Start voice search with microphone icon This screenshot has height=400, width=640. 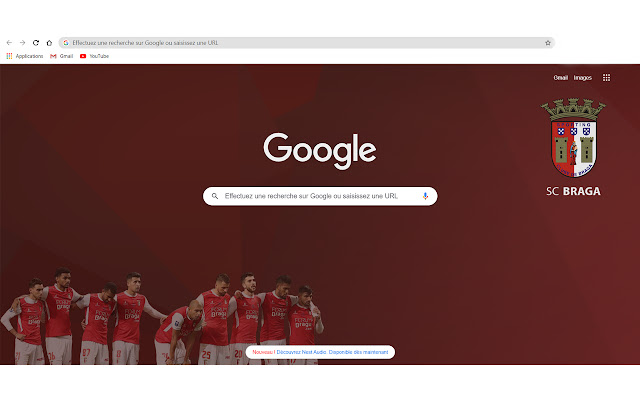click(425, 196)
